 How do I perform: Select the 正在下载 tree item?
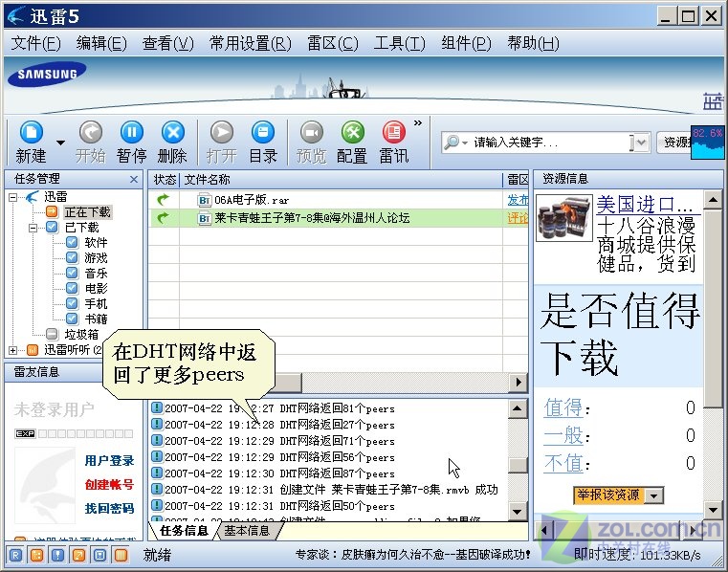pyautogui.click(x=87, y=212)
